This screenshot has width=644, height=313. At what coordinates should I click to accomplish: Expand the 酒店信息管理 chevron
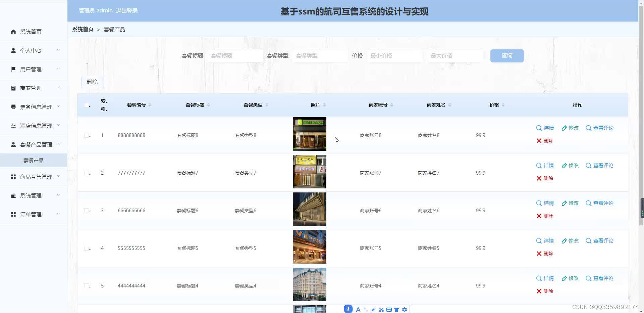pos(58,125)
